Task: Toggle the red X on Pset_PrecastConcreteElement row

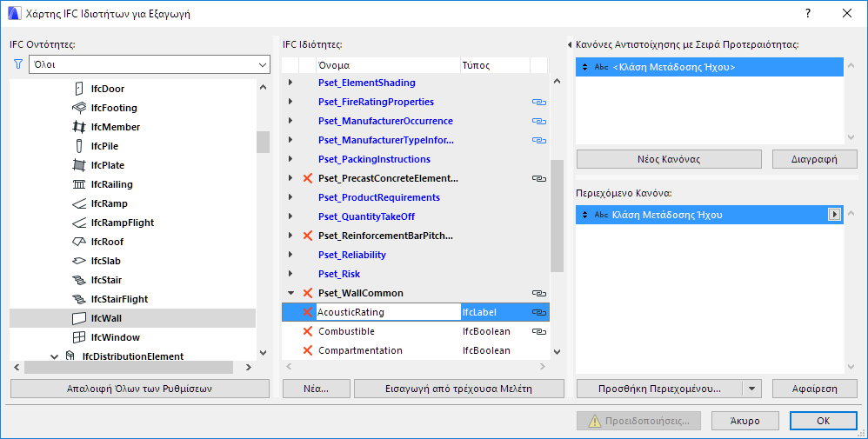Action: 307,178
